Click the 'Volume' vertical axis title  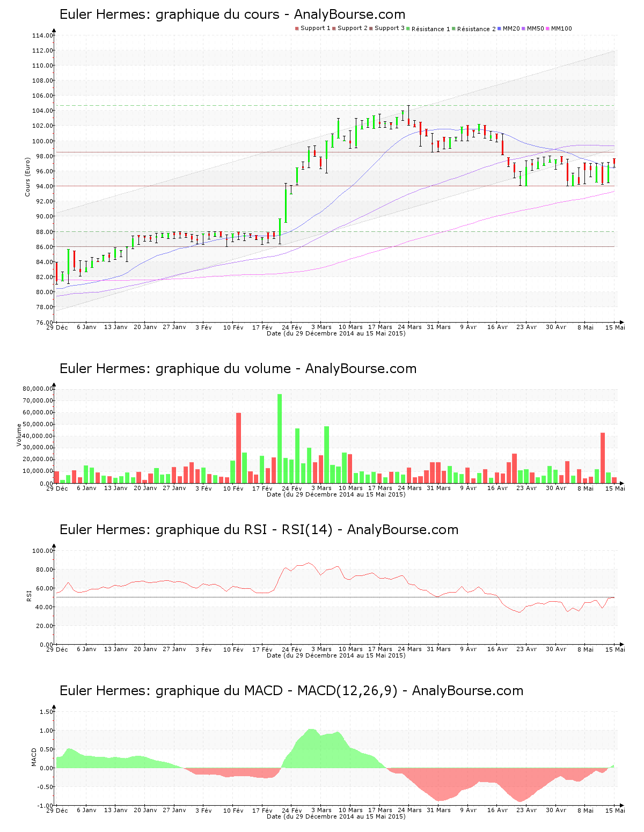[x=19, y=435]
